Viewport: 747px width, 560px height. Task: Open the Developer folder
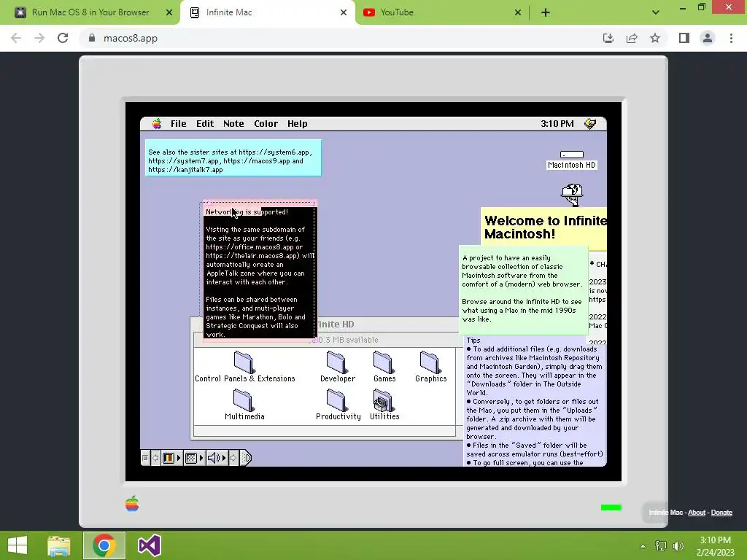(x=337, y=367)
